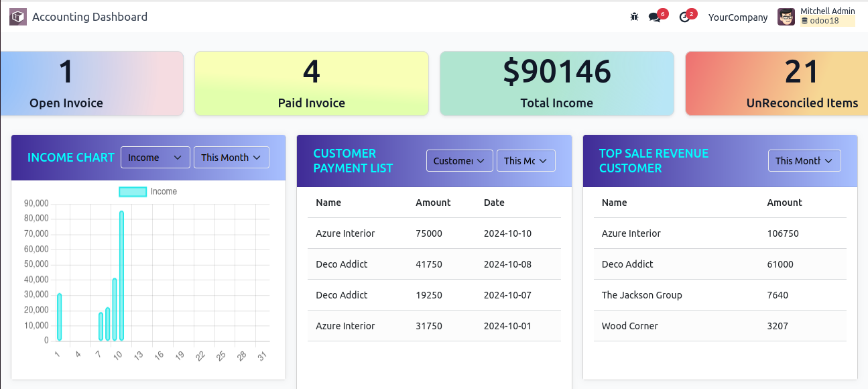
Task: Open the debug bug icon menu
Action: click(634, 17)
